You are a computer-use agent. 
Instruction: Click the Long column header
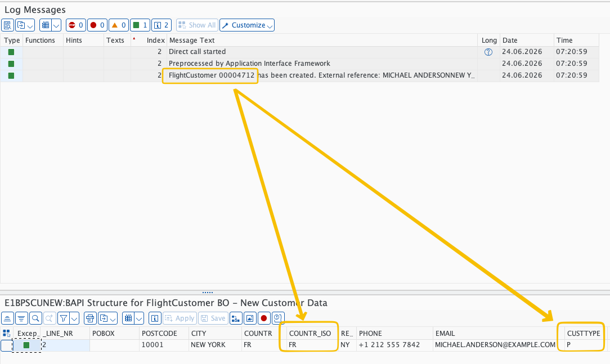[x=489, y=40]
